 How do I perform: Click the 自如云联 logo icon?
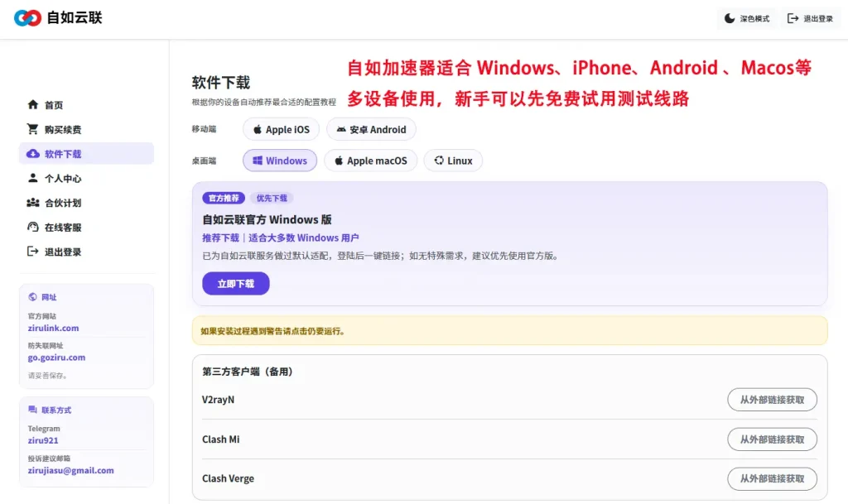click(x=27, y=18)
